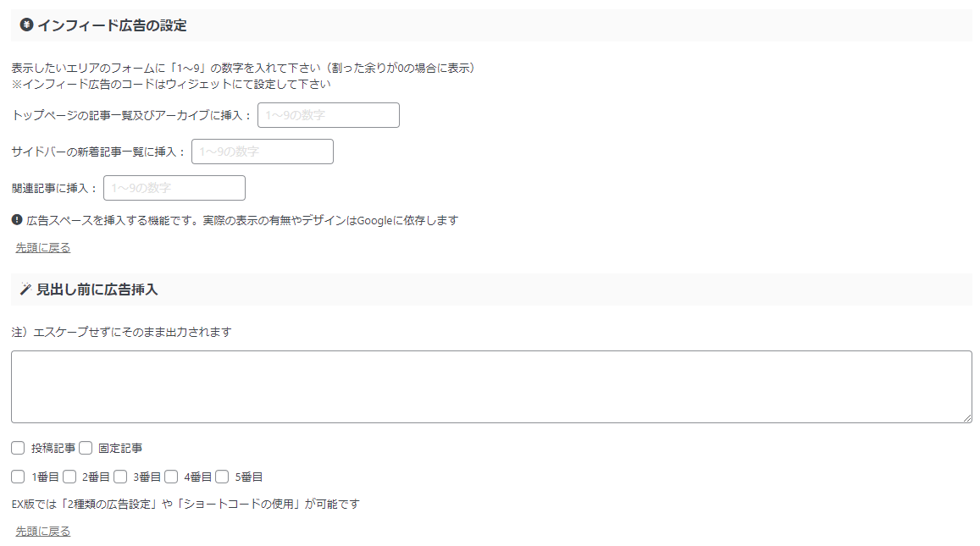
Task: Click the textarea resize handle corner
Action: click(x=967, y=418)
